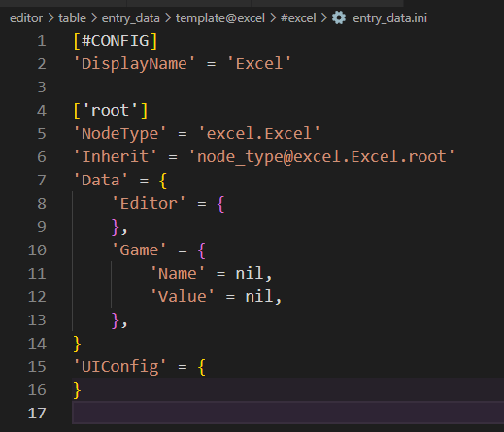Click the ['root'] section header
Viewport: 504px width, 432px height.
click(111, 111)
